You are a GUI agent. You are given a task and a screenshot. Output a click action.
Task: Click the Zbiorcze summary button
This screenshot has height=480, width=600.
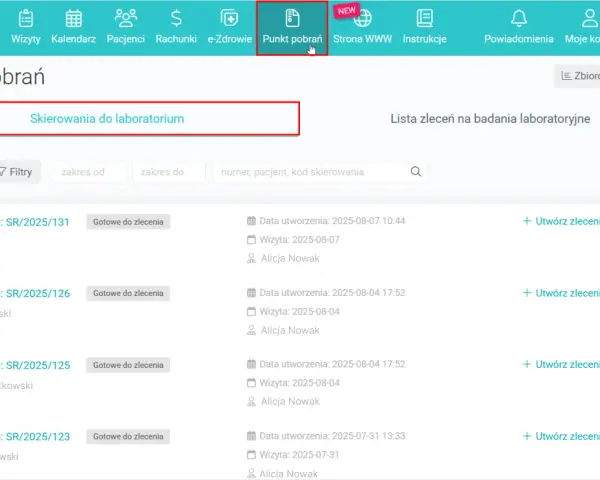[577, 76]
